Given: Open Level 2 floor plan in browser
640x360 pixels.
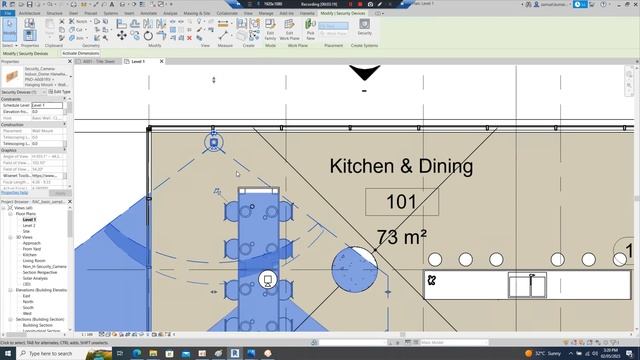Looking at the screenshot, I should (x=29, y=225).
